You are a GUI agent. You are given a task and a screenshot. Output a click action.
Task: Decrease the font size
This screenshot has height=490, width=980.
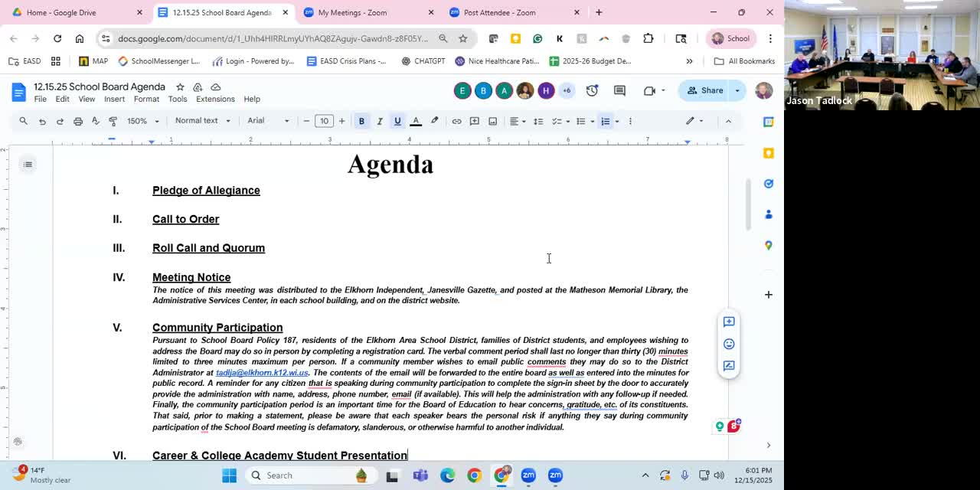(306, 121)
